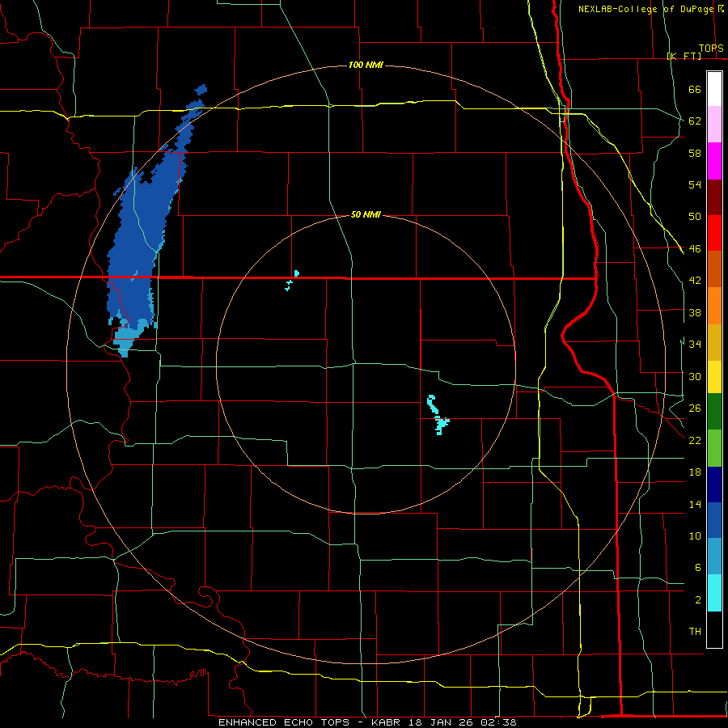This screenshot has height=728, width=728.
Task: Click the bright orange legend swatch
Action: pos(714,306)
